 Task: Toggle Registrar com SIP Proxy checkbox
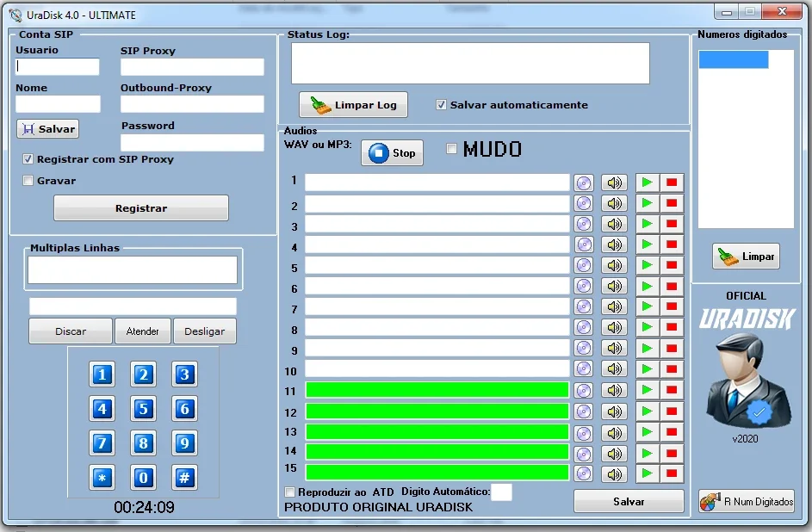click(x=28, y=159)
